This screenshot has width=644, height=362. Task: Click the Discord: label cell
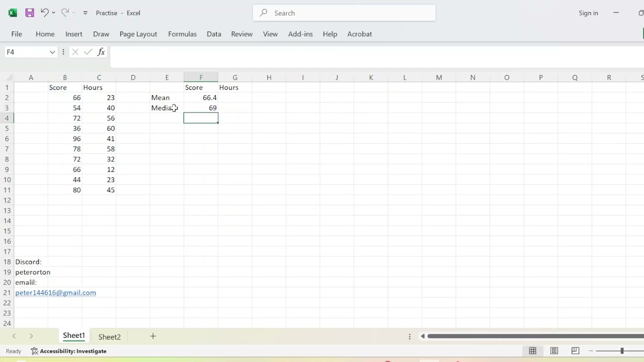point(31,262)
